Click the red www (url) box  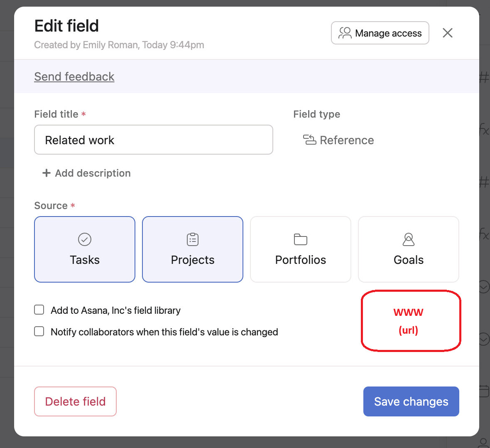pos(411,321)
